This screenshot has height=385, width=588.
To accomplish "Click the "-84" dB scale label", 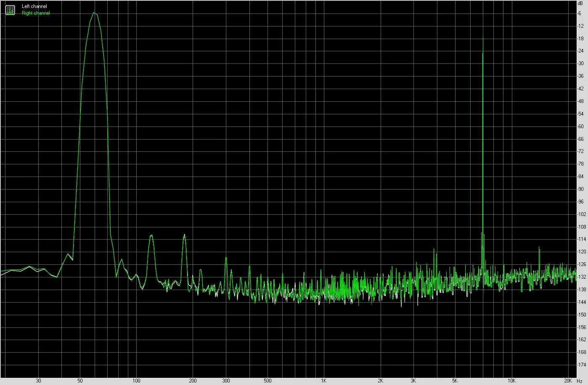I will click(x=580, y=177).
